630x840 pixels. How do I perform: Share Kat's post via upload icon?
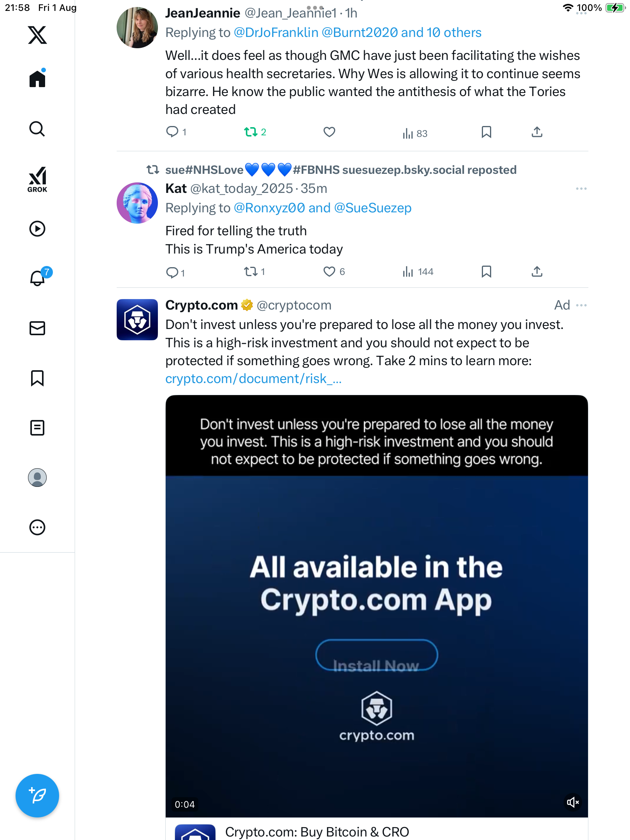(537, 271)
